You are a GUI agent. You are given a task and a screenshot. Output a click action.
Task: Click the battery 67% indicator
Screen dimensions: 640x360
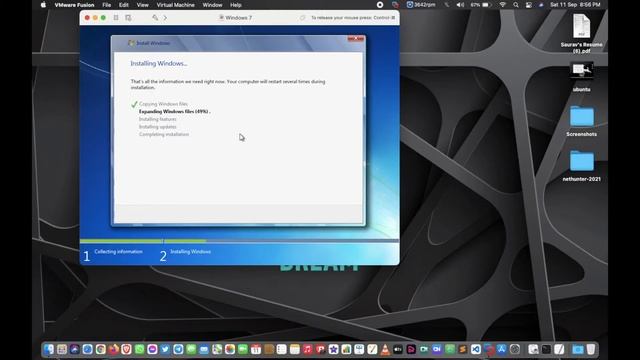coord(480,5)
